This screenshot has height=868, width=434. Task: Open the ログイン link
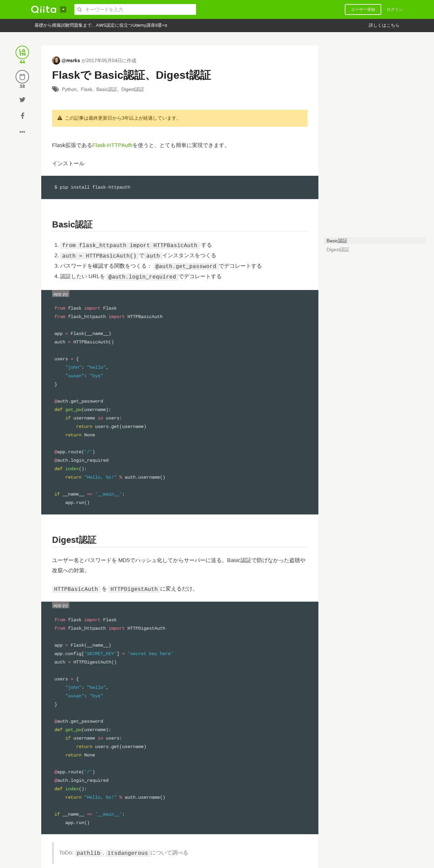(395, 9)
